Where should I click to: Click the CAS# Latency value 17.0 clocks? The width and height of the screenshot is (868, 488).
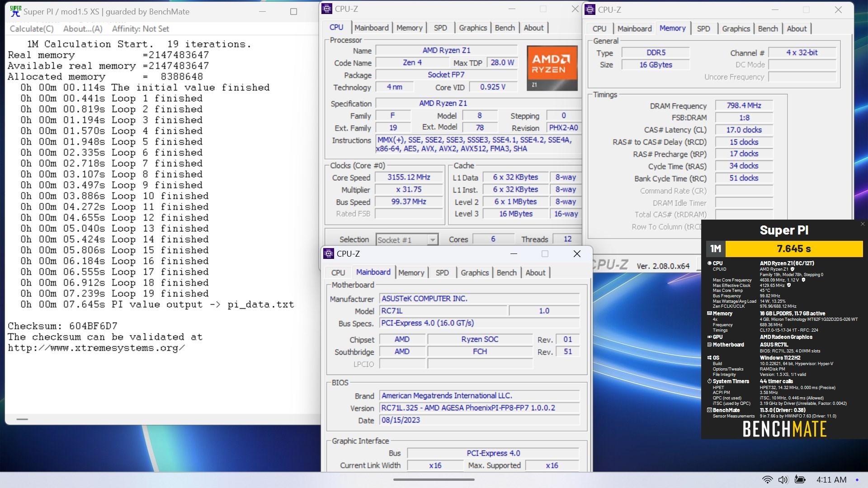tap(744, 130)
